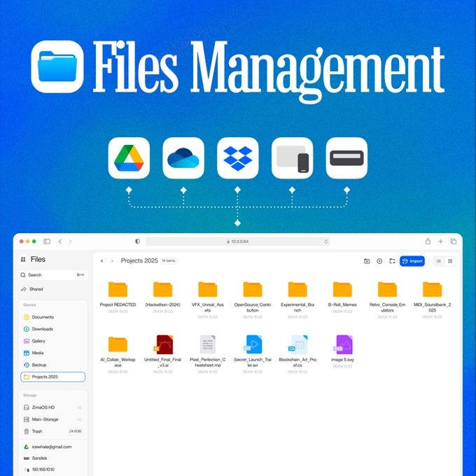Select Projects 2025 in the sidebar

tap(52, 377)
